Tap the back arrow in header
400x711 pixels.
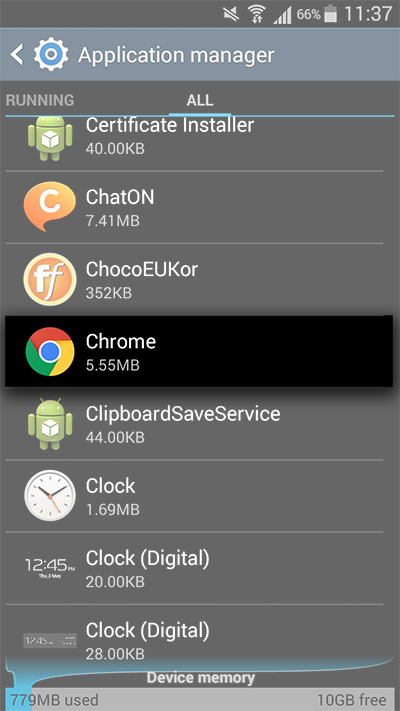coord(17,55)
